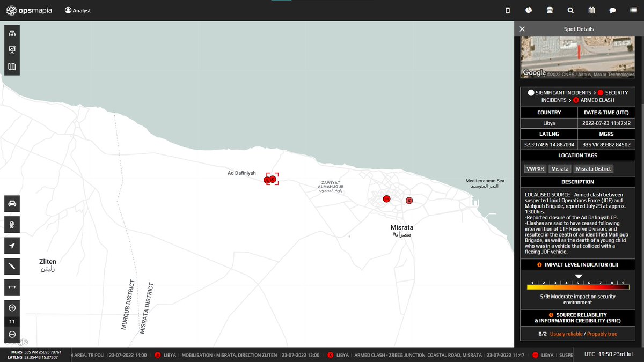This screenshot has height=362, width=644.
Task: Open the mobile device view icon
Action: 508,10
